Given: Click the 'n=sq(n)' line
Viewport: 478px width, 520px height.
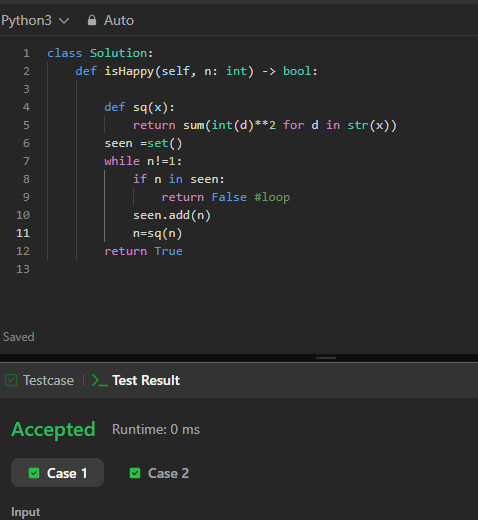Looking at the screenshot, I should 158,233.
